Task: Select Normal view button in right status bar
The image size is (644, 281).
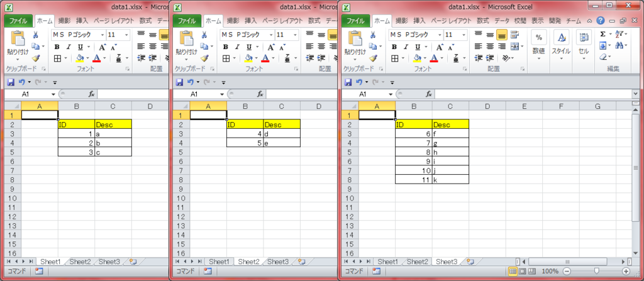Action: click(x=513, y=272)
